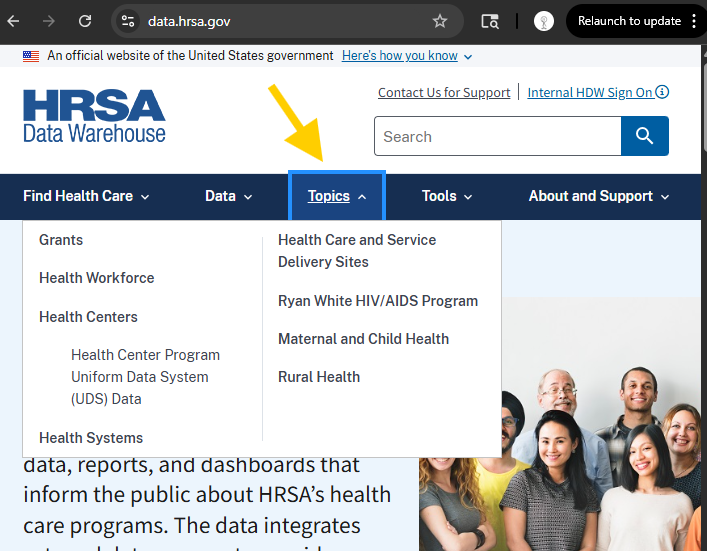Open the browser three-dot menu
Viewport: 707px width, 551px height.
point(694,21)
